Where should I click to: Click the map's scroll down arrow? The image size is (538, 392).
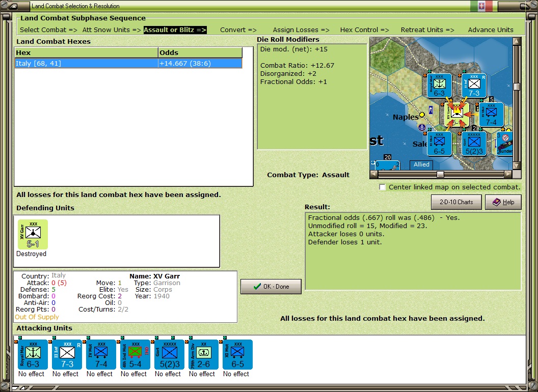tap(517, 165)
